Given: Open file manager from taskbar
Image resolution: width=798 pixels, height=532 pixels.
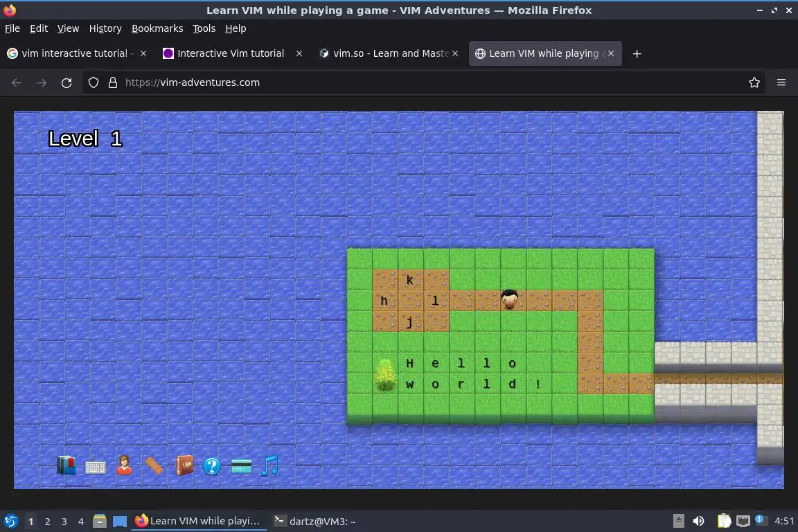Looking at the screenshot, I should click(x=100, y=521).
